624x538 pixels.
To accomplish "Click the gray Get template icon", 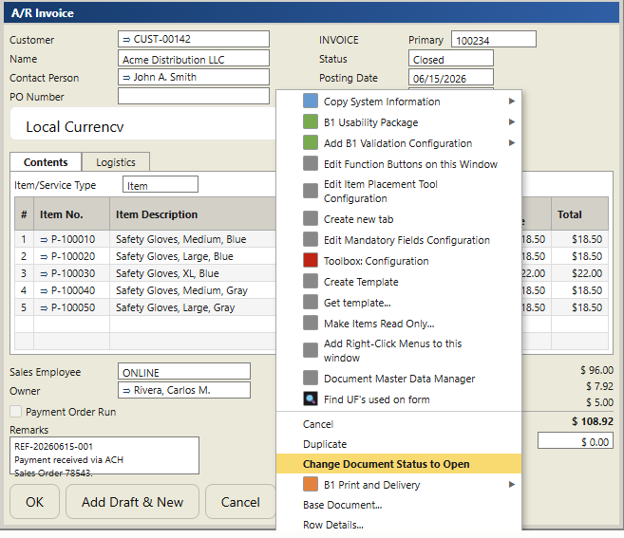I will coord(310,302).
